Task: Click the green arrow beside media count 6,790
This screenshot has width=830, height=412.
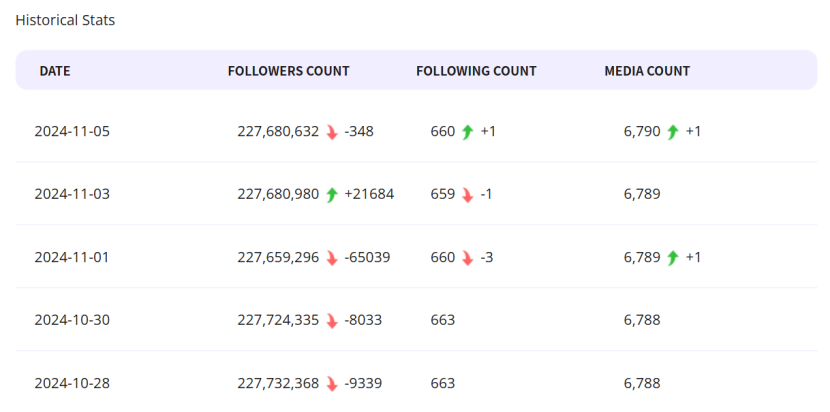Action: tap(673, 132)
